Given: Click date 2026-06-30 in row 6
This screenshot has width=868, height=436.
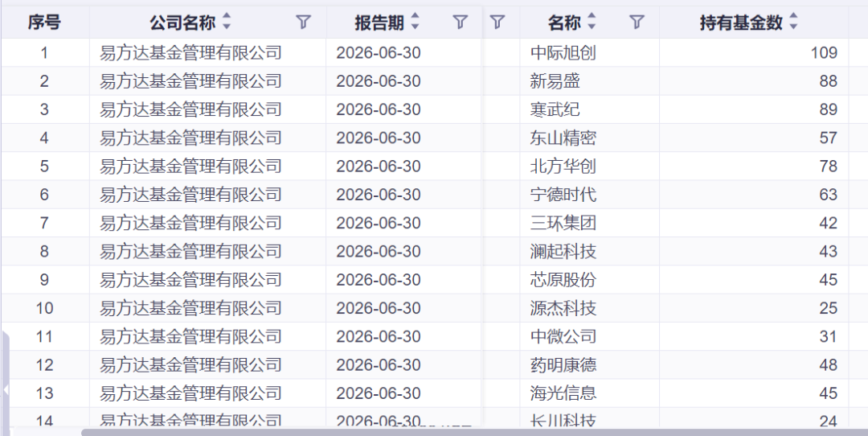Looking at the screenshot, I should [379, 195].
